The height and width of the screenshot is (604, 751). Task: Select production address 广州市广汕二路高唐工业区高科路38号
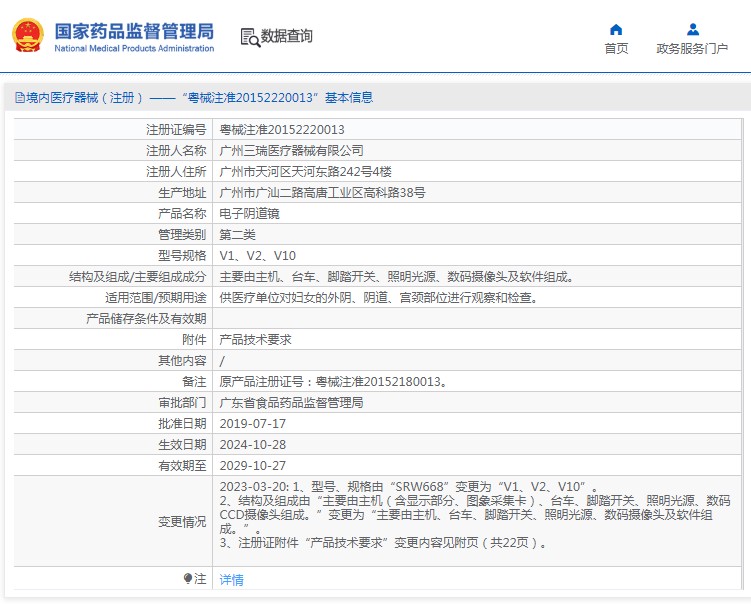(322, 193)
